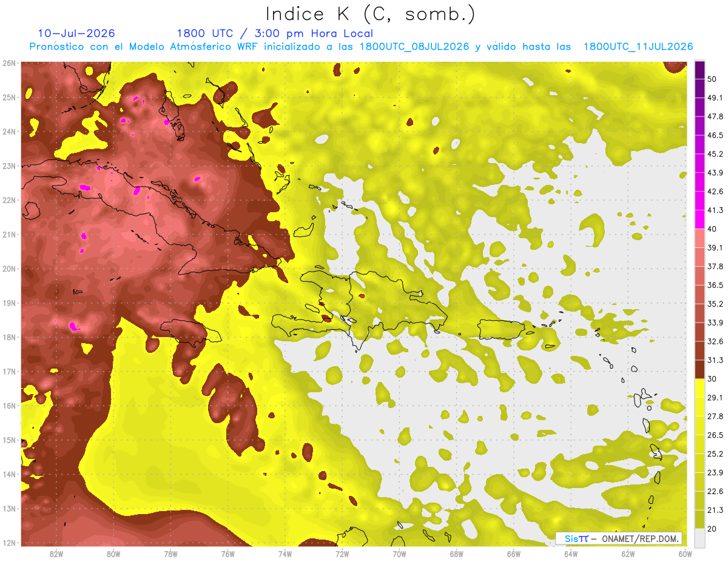The width and height of the screenshot is (728, 562).
Task: Click the longitude axis label '82W'
Action: click(56, 554)
